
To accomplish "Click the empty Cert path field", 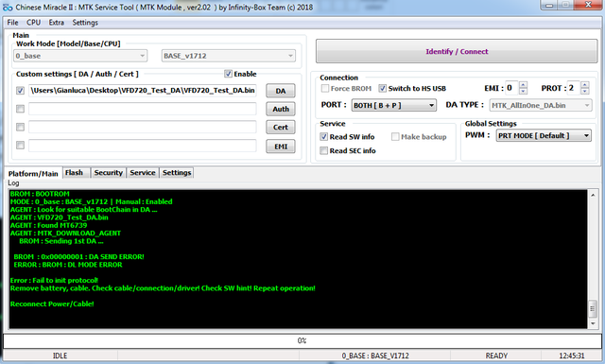I will 143,127.
